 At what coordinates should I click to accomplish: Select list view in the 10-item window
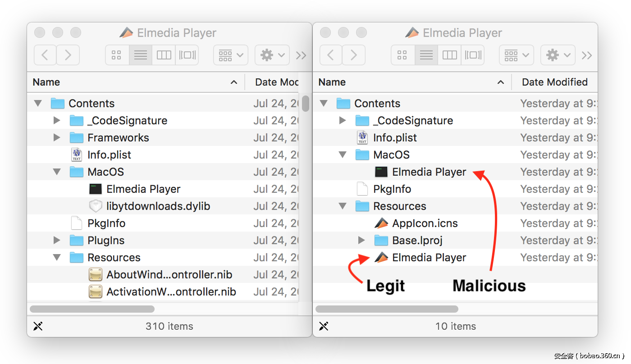click(x=426, y=55)
